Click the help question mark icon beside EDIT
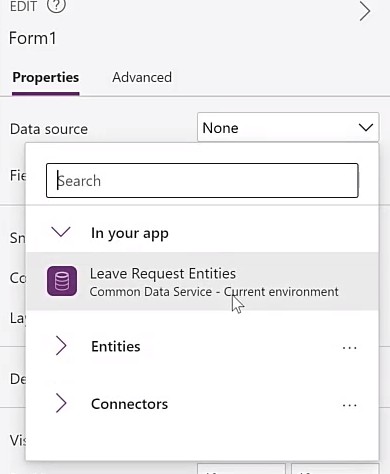390x474 pixels. tap(56, 5)
